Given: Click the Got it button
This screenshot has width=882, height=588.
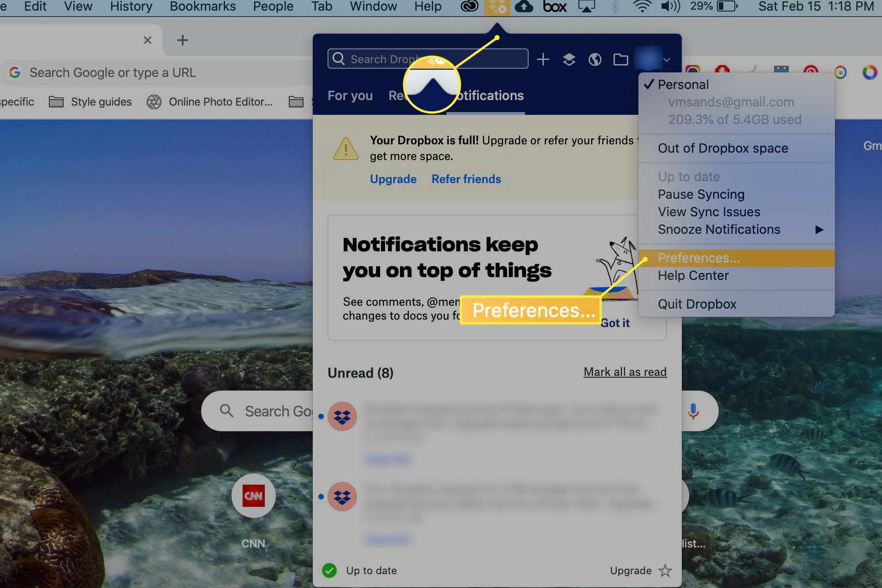Looking at the screenshot, I should (x=615, y=323).
